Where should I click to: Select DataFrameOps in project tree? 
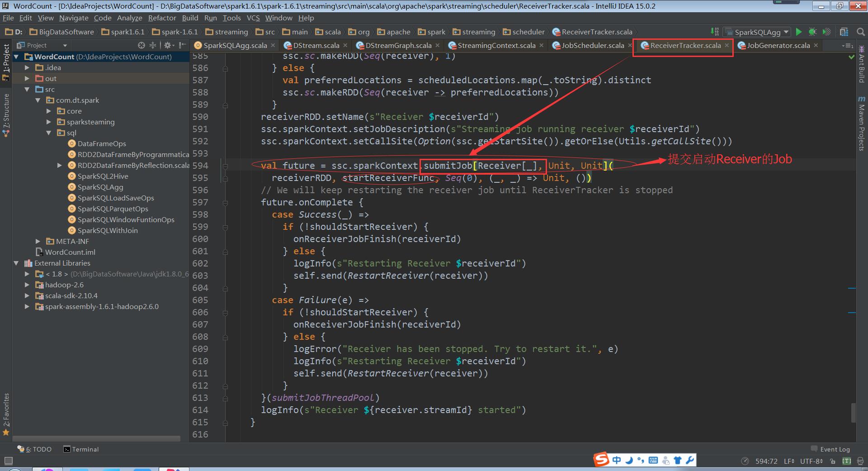point(102,143)
